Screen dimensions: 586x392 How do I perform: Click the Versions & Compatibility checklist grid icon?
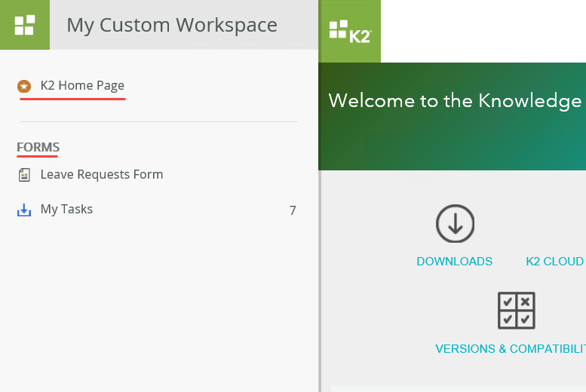point(517,311)
